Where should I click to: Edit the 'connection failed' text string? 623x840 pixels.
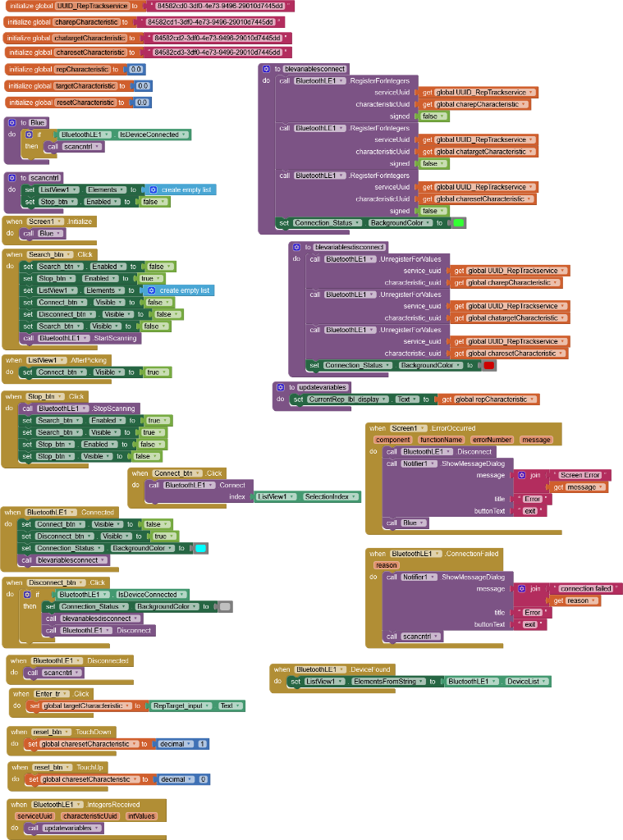pos(586,589)
